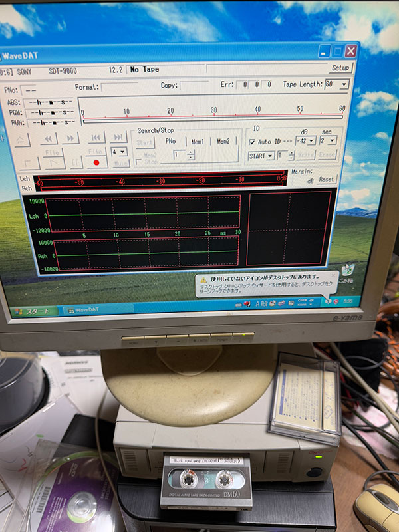The width and height of the screenshot is (399, 532).
Task: Skip to next program ID
Action: (118, 137)
